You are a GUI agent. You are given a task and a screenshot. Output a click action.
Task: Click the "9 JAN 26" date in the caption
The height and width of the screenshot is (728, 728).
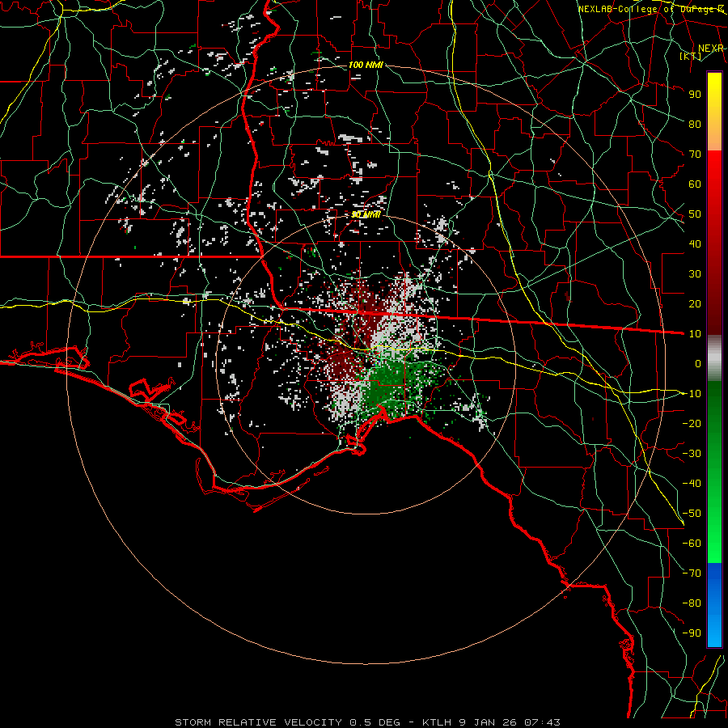487,722
